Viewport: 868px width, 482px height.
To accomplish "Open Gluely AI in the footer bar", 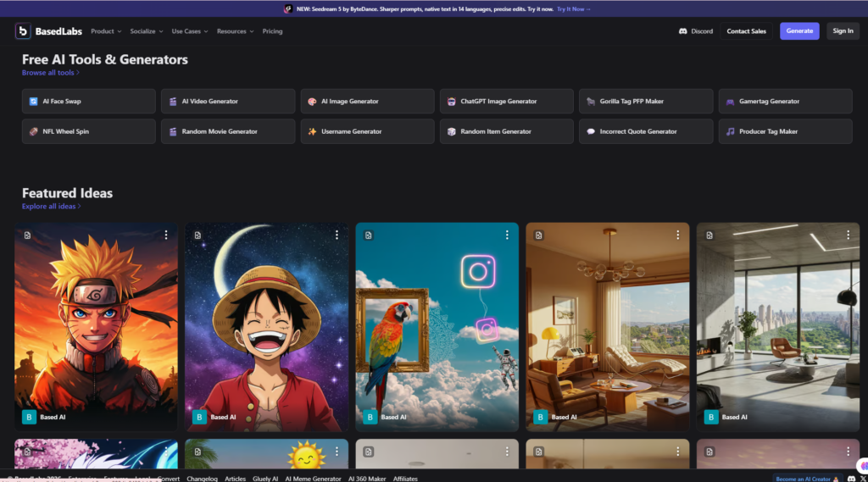I will [x=265, y=479].
